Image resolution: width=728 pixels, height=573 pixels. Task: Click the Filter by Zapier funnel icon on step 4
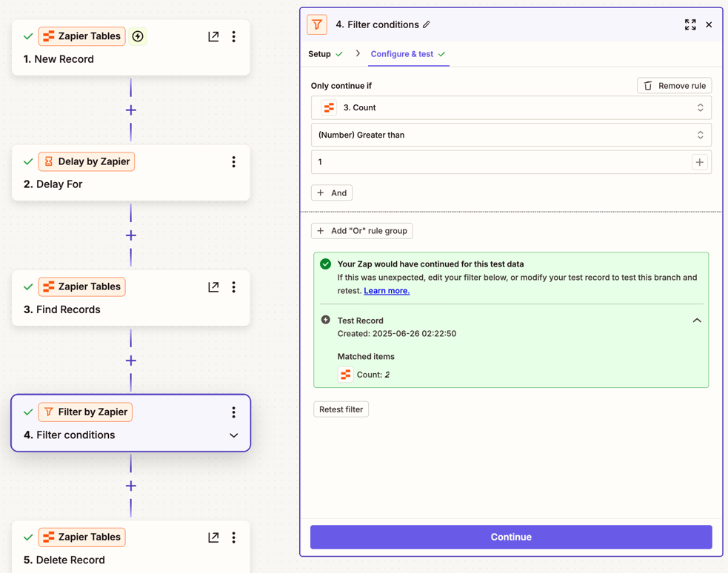[49, 412]
